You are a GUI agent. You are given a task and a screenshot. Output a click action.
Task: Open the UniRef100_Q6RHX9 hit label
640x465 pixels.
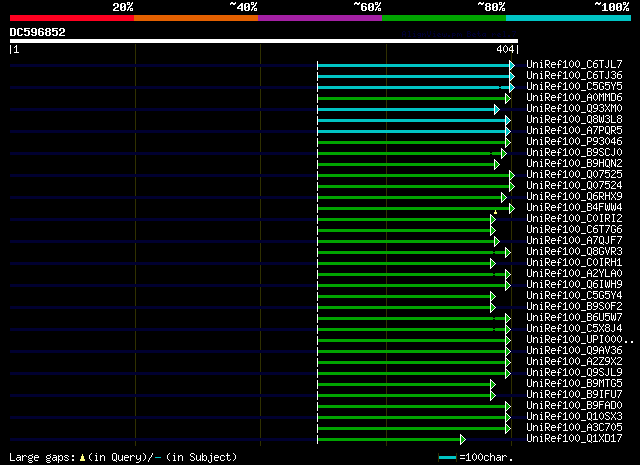(x=574, y=197)
